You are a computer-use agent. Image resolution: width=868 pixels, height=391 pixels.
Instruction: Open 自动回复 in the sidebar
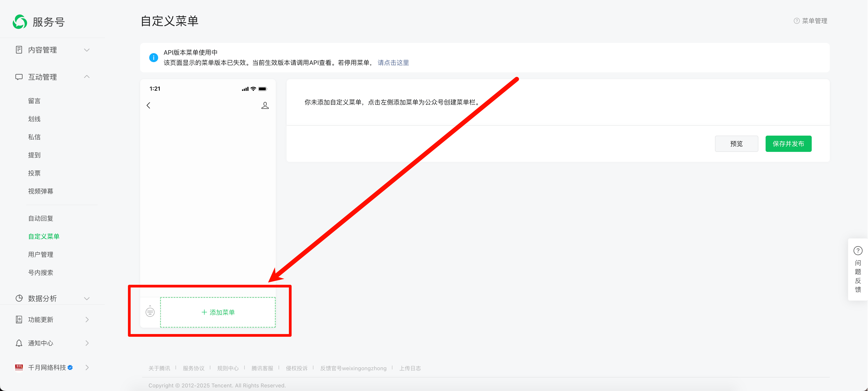pos(41,219)
